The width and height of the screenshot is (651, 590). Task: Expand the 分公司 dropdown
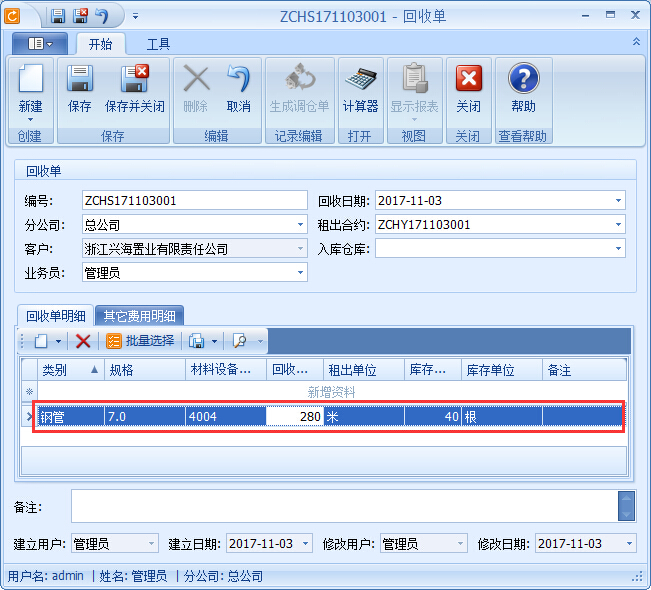(x=300, y=224)
